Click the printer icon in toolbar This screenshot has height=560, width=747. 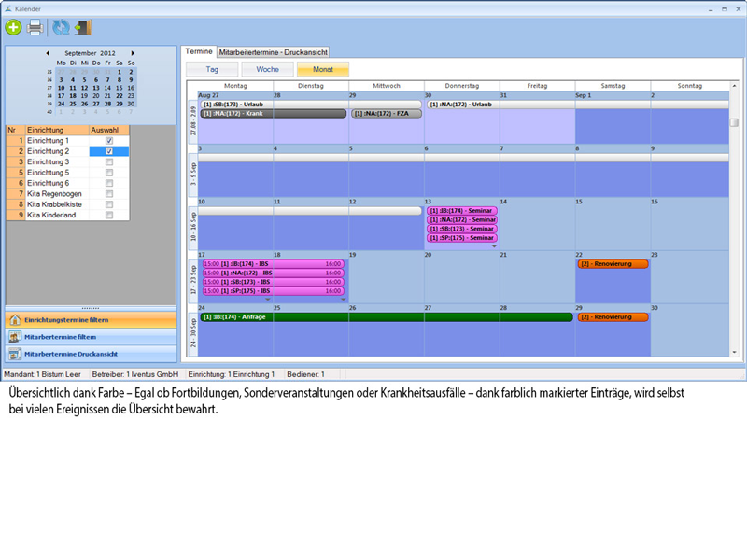[x=35, y=26]
